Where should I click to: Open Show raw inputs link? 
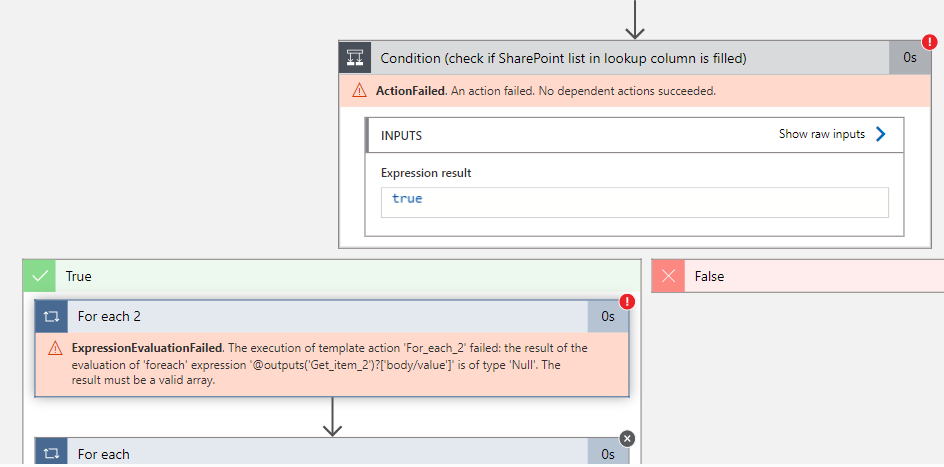(822, 134)
